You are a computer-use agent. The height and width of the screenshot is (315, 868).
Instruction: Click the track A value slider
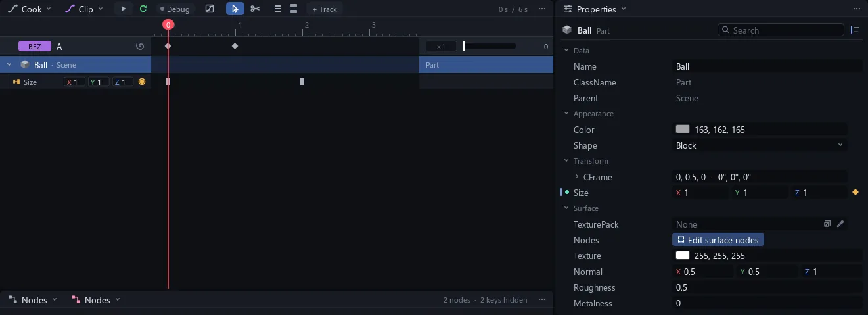coord(490,46)
